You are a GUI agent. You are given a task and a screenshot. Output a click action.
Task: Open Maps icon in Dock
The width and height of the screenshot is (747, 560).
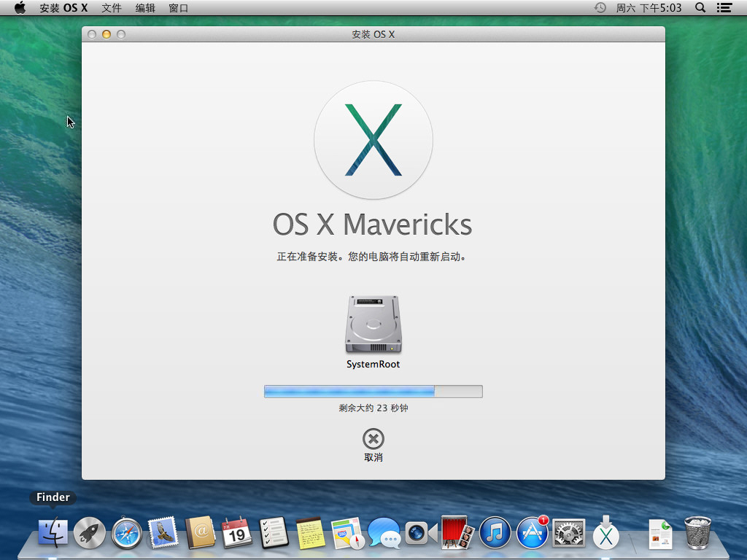(347, 532)
